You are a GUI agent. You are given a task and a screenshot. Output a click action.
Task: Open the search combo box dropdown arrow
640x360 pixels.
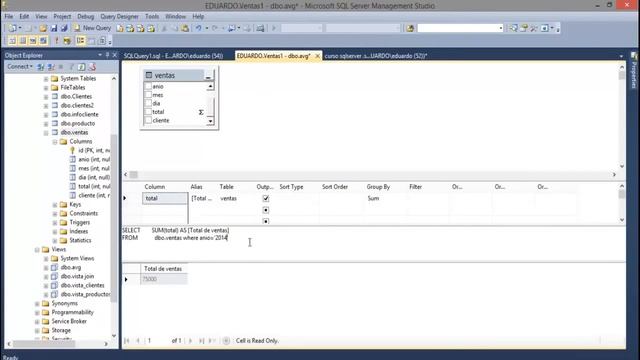tap(500, 28)
